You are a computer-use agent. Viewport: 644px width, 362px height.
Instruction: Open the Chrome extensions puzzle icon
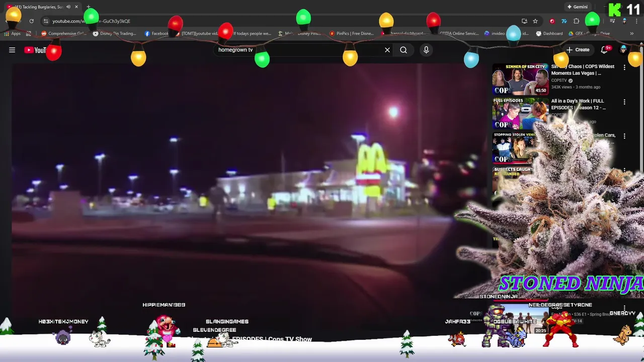pos(577,21)
